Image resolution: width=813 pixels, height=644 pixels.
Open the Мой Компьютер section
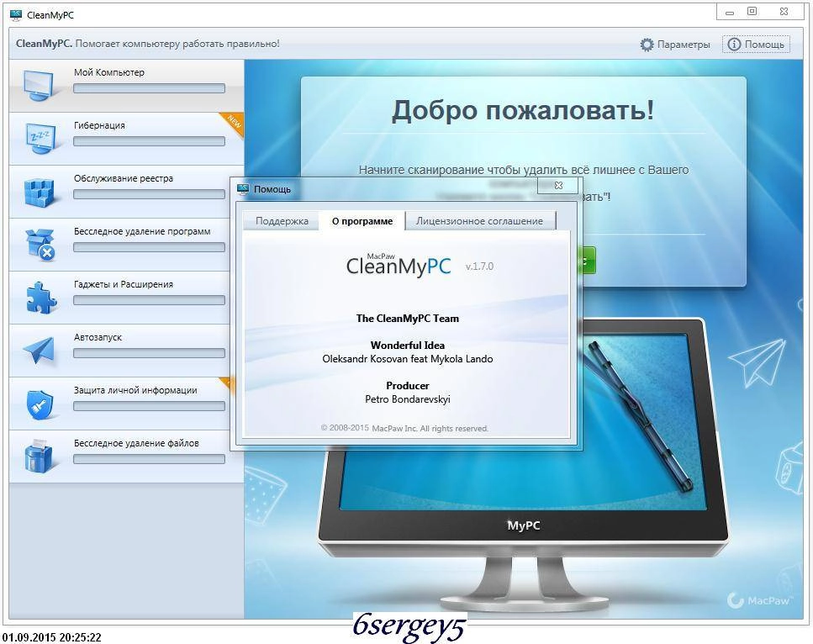(x=126, y=86)
